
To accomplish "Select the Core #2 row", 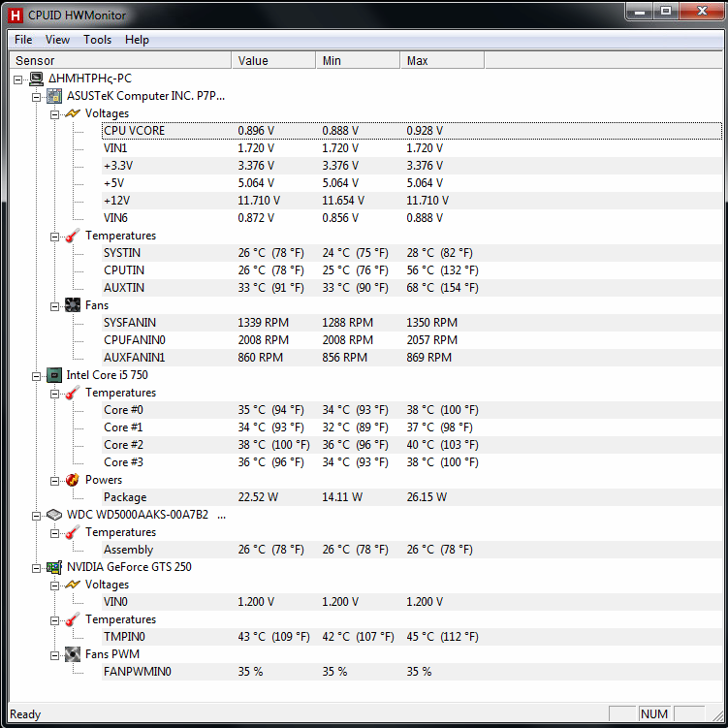I will 412,445.
